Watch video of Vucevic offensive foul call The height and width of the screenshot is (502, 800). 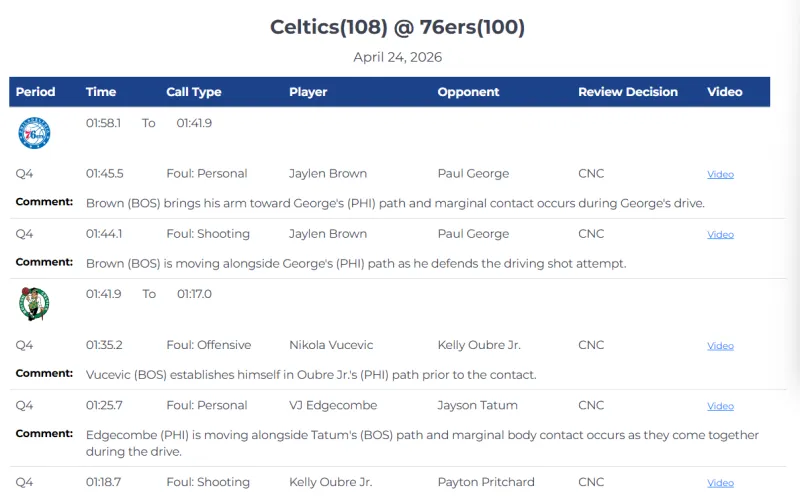[x=720, y=346]
